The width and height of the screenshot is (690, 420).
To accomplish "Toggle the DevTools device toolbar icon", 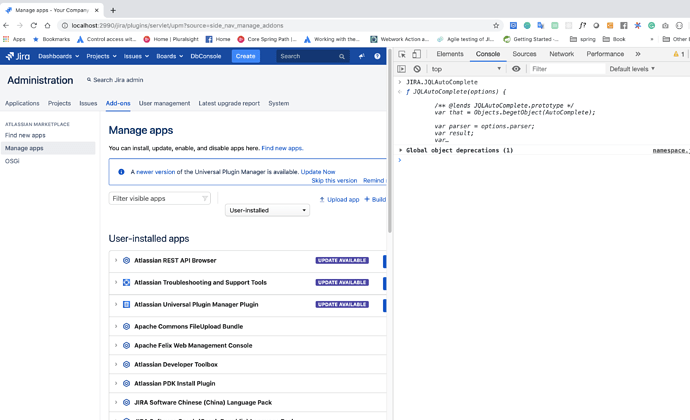I will tap(416, 54).
